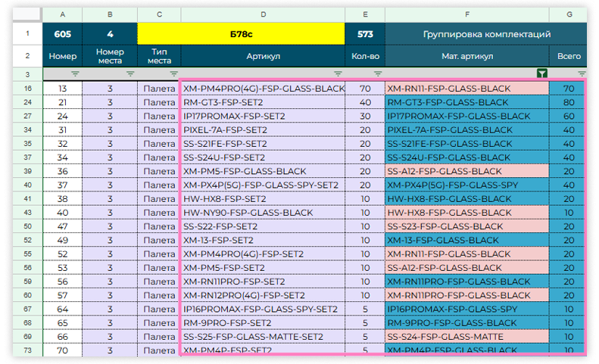Click the Группировка комплектаций header cell

tap(485, 34)
